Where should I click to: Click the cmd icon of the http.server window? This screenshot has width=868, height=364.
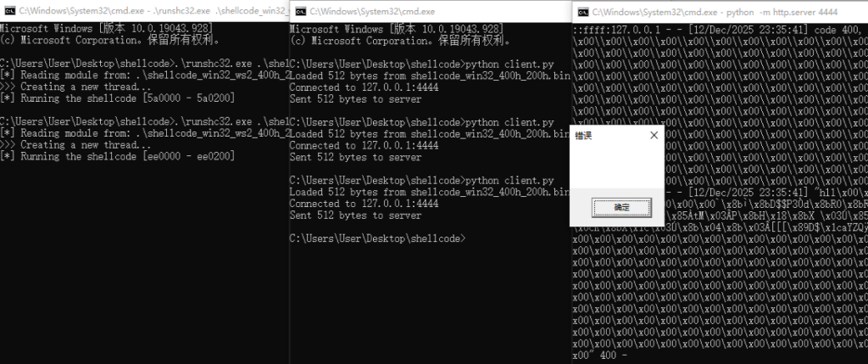[x=582, y=12]
